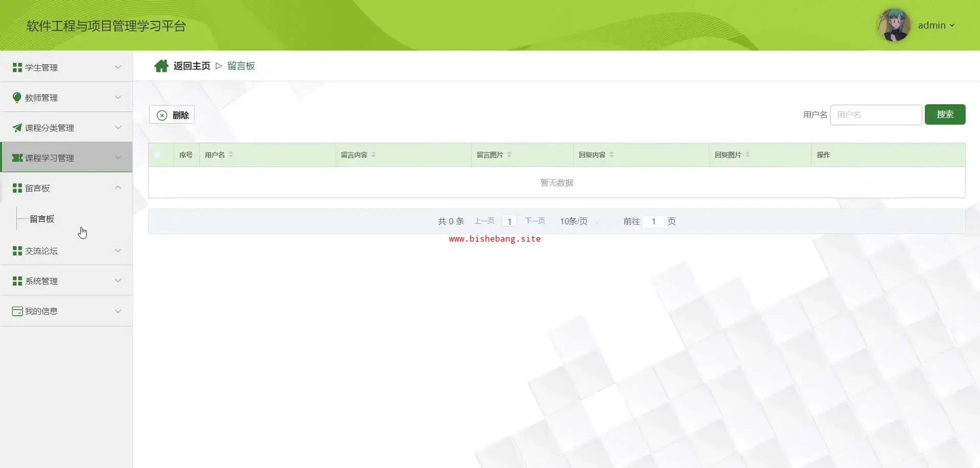Sort by 留言图片 column arrows
This screenshot has height=468, width=980.
click(509, 155)
